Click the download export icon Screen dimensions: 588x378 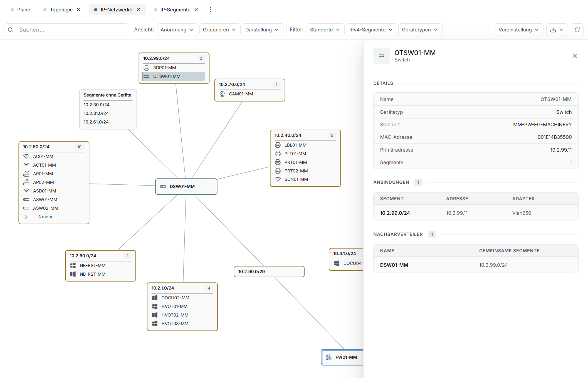(x=553, y=30)
